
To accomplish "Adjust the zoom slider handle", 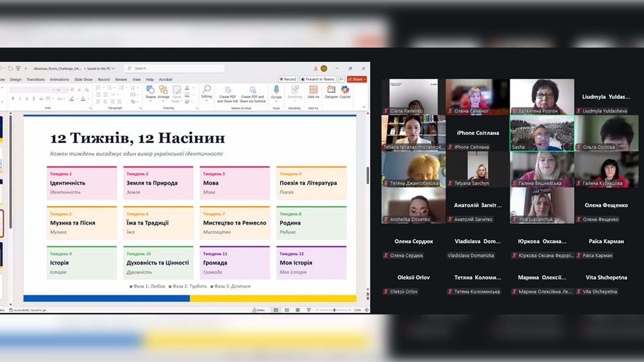I will point(334,310).
